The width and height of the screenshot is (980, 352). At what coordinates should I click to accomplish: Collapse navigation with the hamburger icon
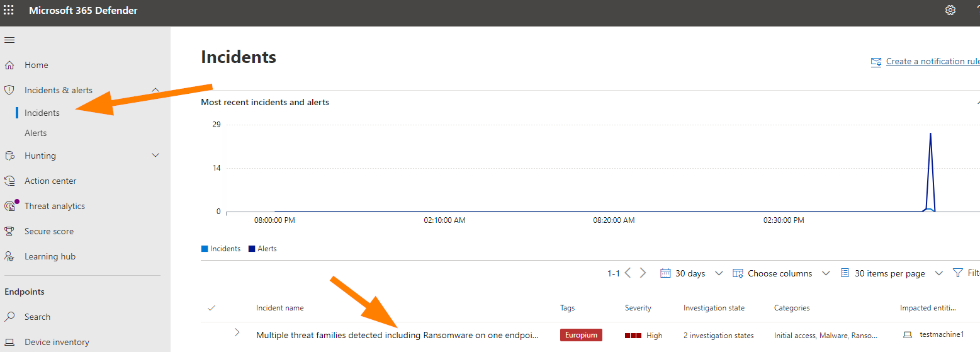(x=9, y=40)
